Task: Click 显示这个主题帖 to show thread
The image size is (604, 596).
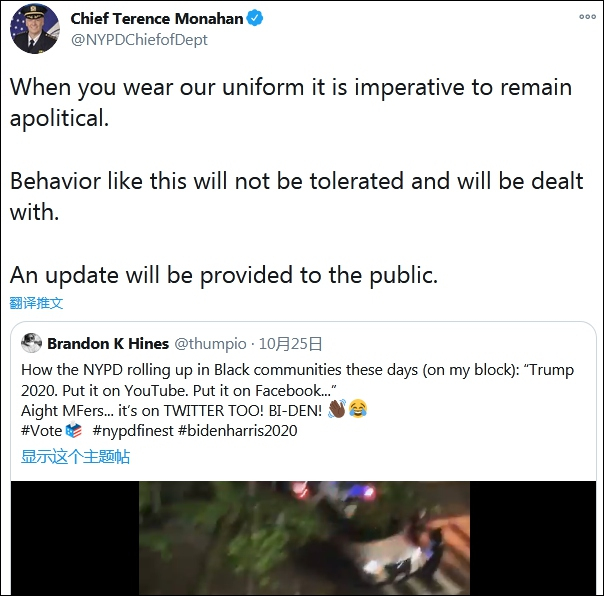Action: (x=76, y=456)
